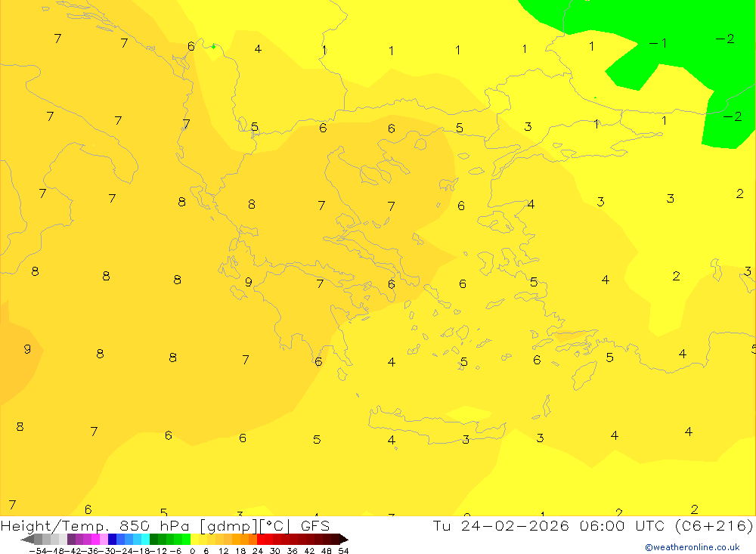
Task: Click the '[gdmp]' unit label in title
Action: [229, 527]
